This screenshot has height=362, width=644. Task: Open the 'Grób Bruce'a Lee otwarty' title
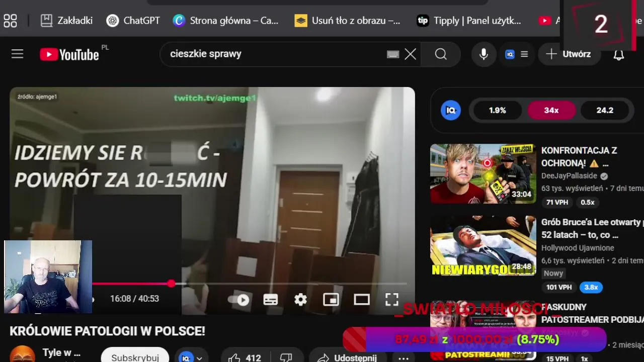[x=592, y=228]
